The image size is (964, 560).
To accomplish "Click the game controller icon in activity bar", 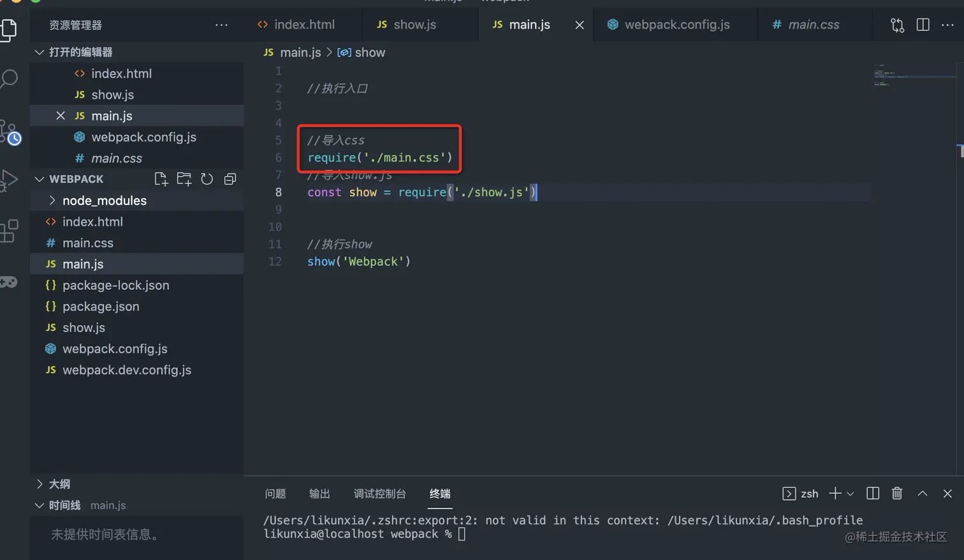I will (x=9, y=282).
